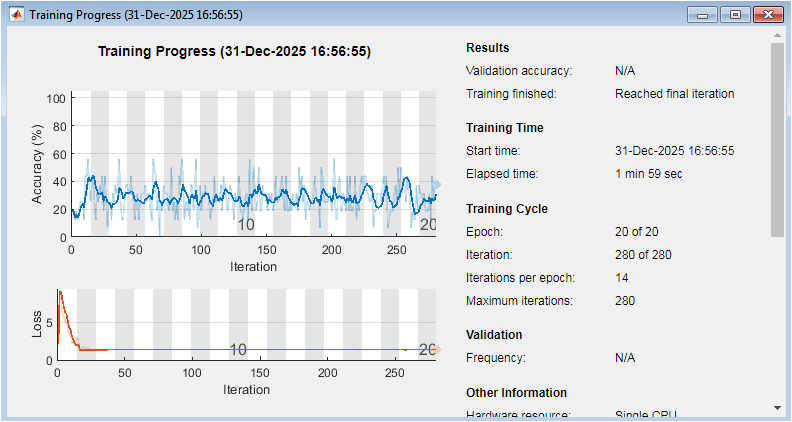Click the Training Cycle section heading
The image size is (792, 422).
click(x=507, y=209)
